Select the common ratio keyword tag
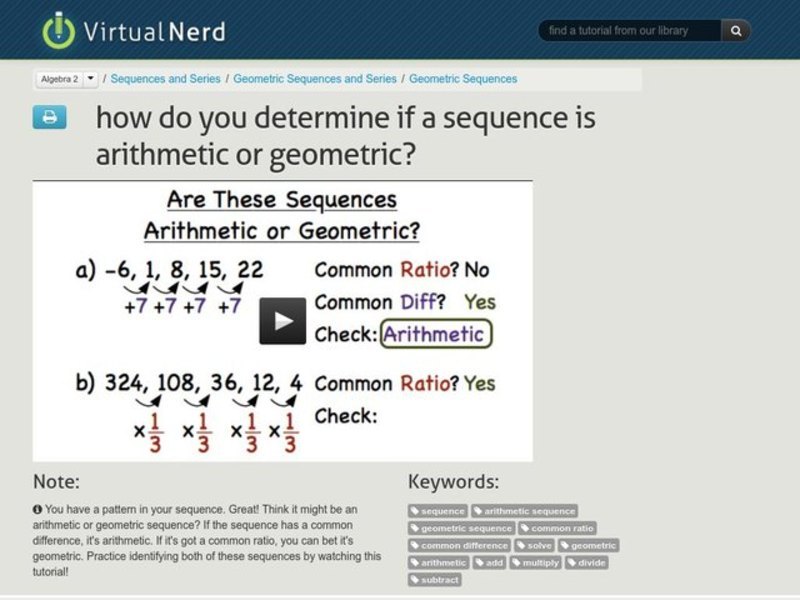Screen dimensions: 800x600 pos(557,528)
